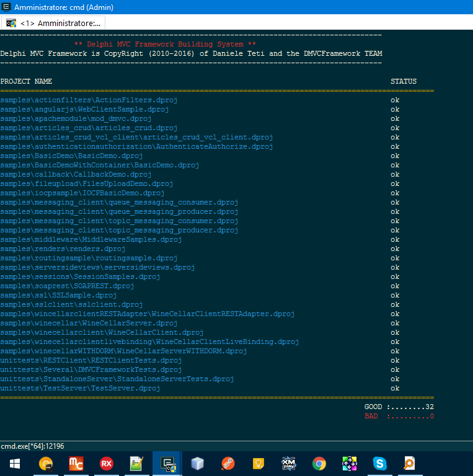Click the sslclient.dproj line
473x476 pixels.
click(71, 305)
